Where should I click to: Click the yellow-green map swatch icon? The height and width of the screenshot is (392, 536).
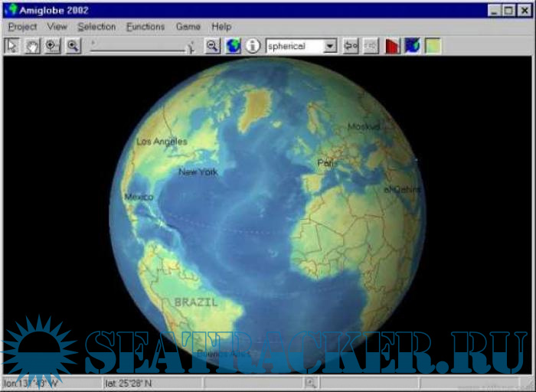(x=433, y=46)
